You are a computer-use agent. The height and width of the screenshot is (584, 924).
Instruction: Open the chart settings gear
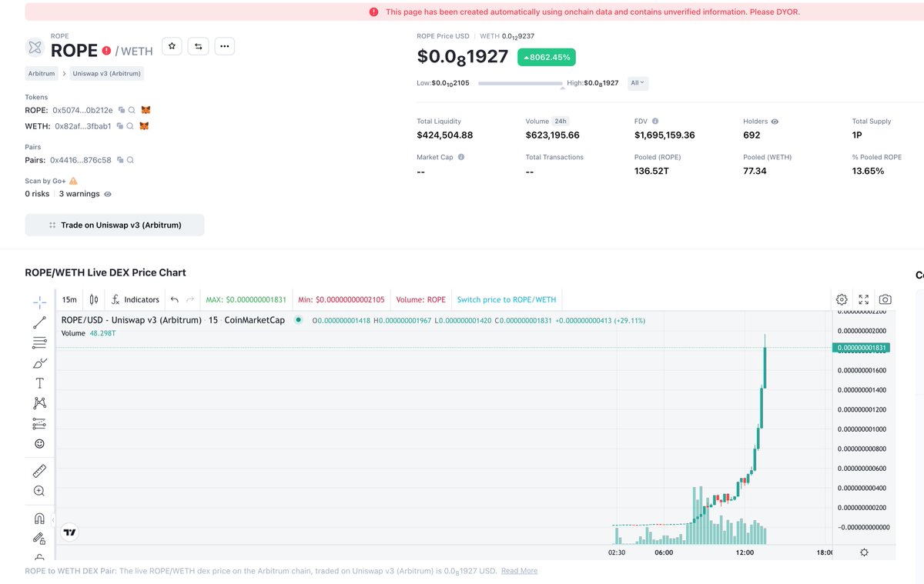[x=842, y=299]
